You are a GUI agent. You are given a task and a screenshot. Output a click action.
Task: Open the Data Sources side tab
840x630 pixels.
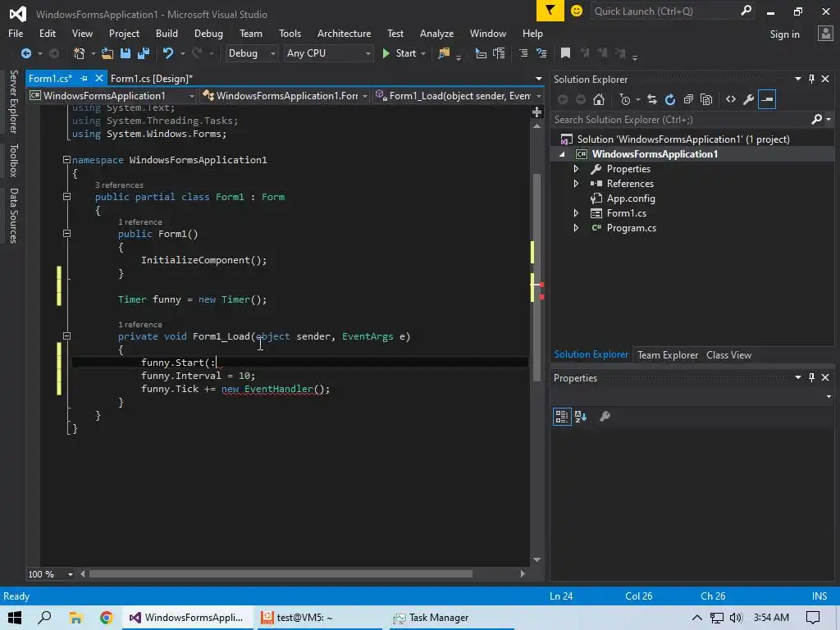tap(13, 216)
